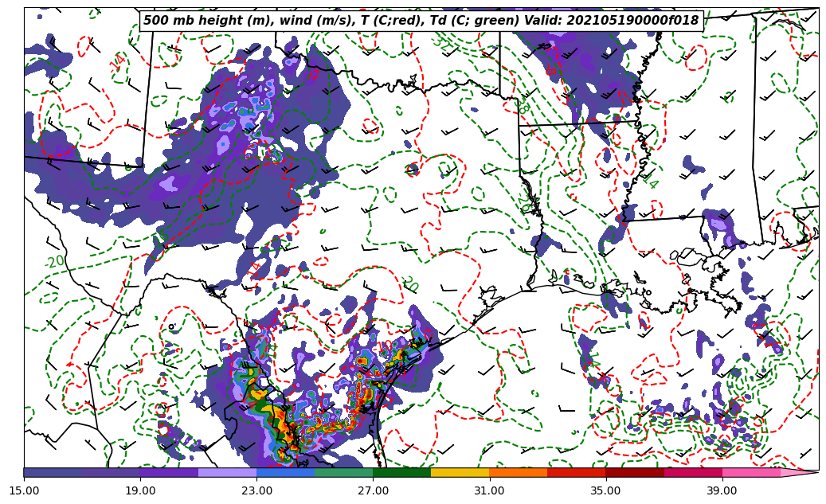Click the red -14 contour label in upper left
The image size is (826, 504).
point(118,62)
